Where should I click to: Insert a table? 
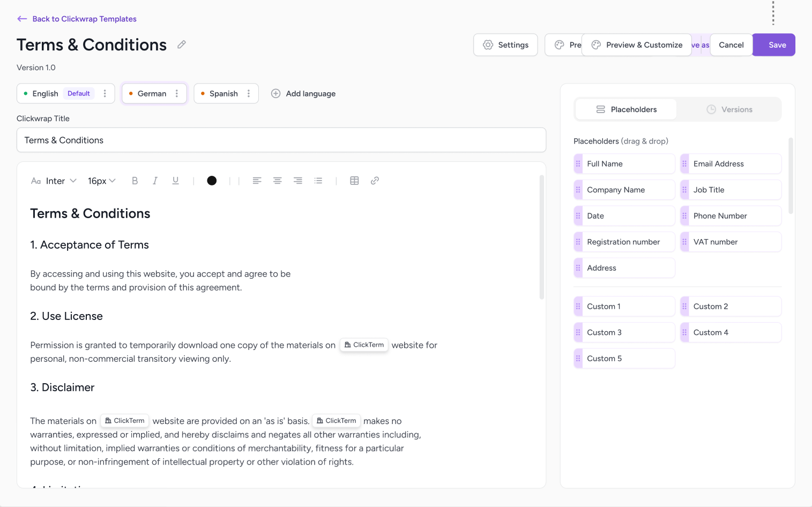[354, 181]
